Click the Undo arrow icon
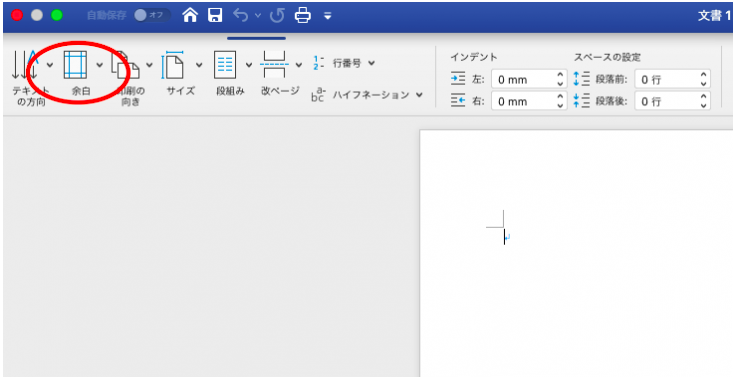Screen dimensions: 737x377 (240, 16)
